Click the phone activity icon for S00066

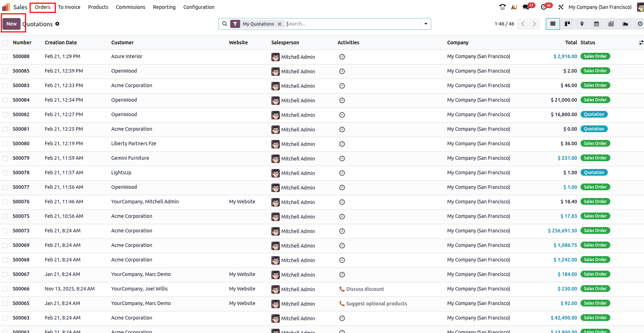pyautogui.click(x=342, y=289)
